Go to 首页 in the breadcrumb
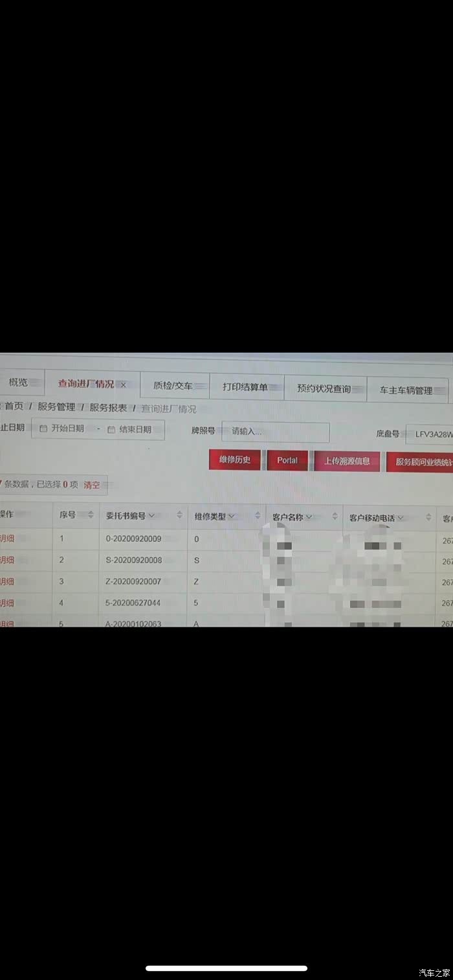 click(14, 406)
